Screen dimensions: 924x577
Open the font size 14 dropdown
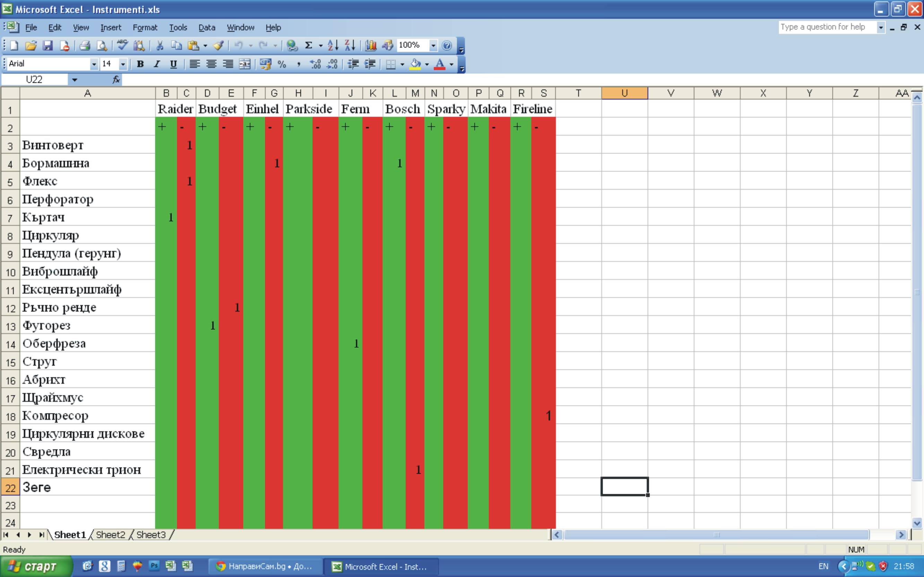(x=123, y=64)
